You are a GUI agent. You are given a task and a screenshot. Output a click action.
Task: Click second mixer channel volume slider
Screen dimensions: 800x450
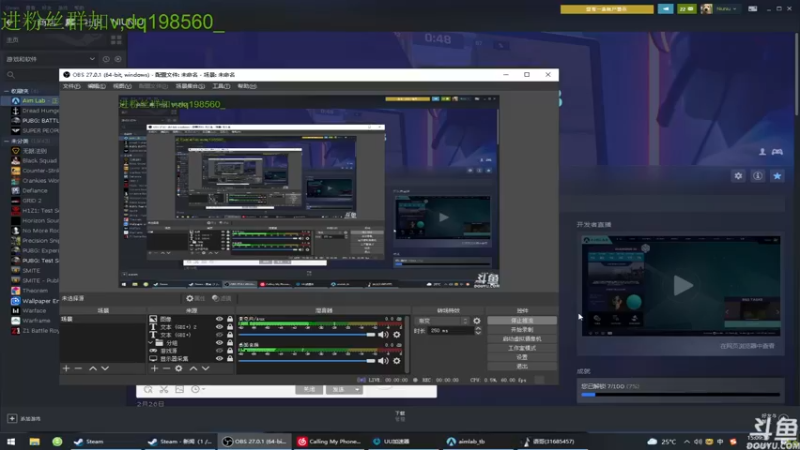pos(307,361)
